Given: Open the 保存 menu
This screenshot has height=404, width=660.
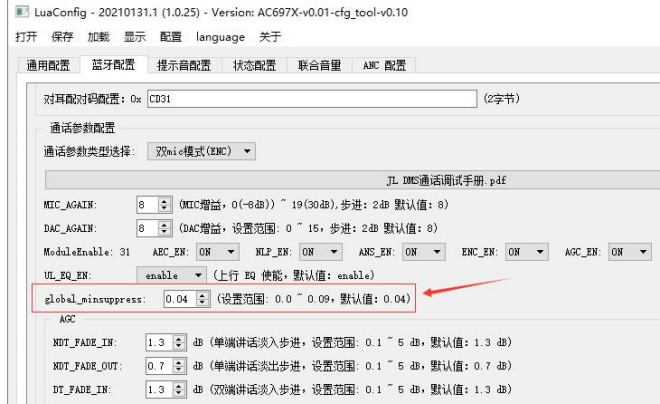Looking at the screenshot, I should point(62,37).
